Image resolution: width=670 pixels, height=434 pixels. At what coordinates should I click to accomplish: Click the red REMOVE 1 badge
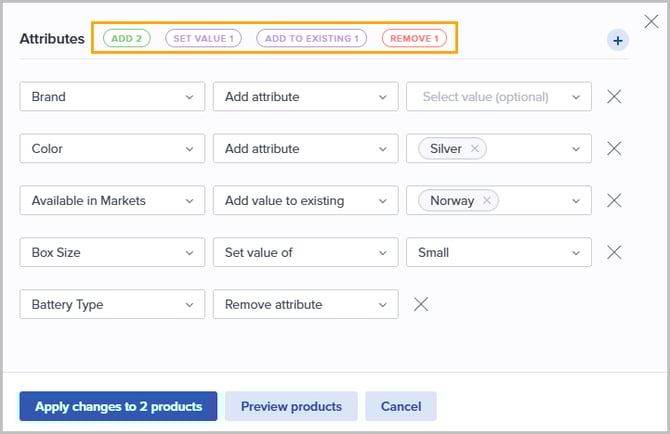(x=414, y=39)
